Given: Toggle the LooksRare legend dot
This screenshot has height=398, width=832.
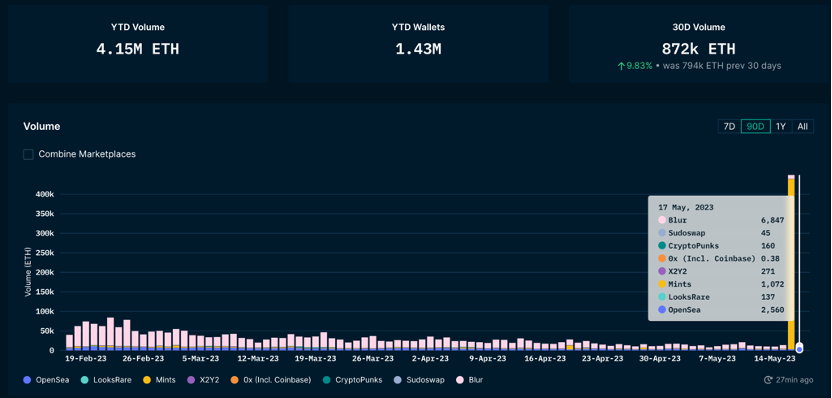Looking at the screenshot, I should (x=85, y=380).
